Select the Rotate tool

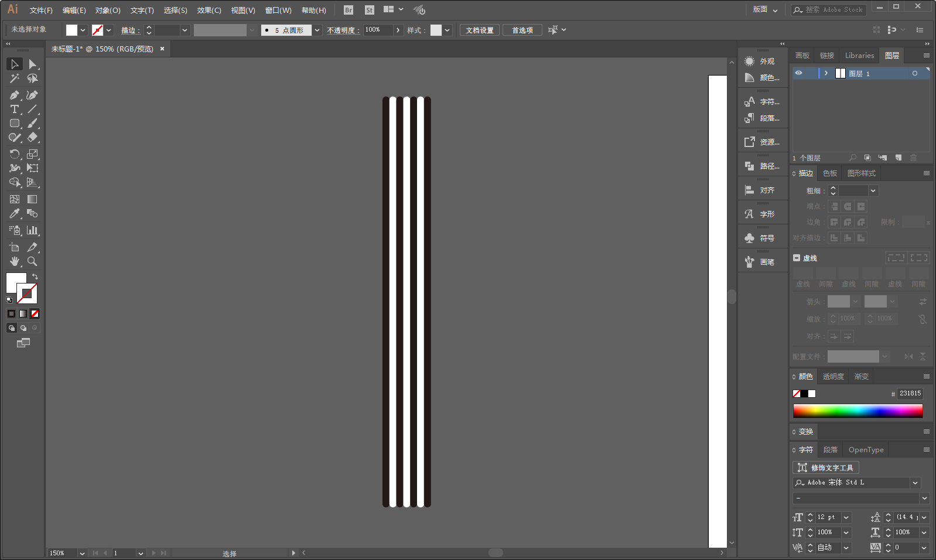coord(15,154)
